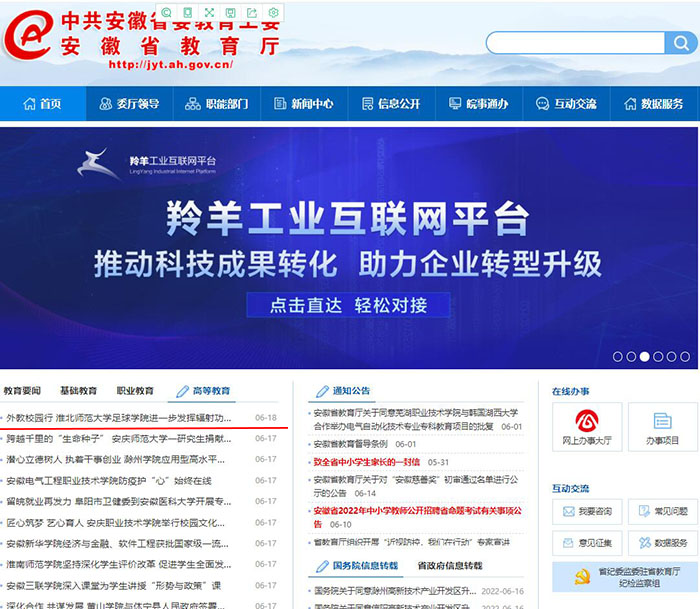Open the 安徽电气工程职业技术学院防疫护"心" link
The width and height of the screenshot is (700, 609).
pyautogui.click(x=109, y=481)
